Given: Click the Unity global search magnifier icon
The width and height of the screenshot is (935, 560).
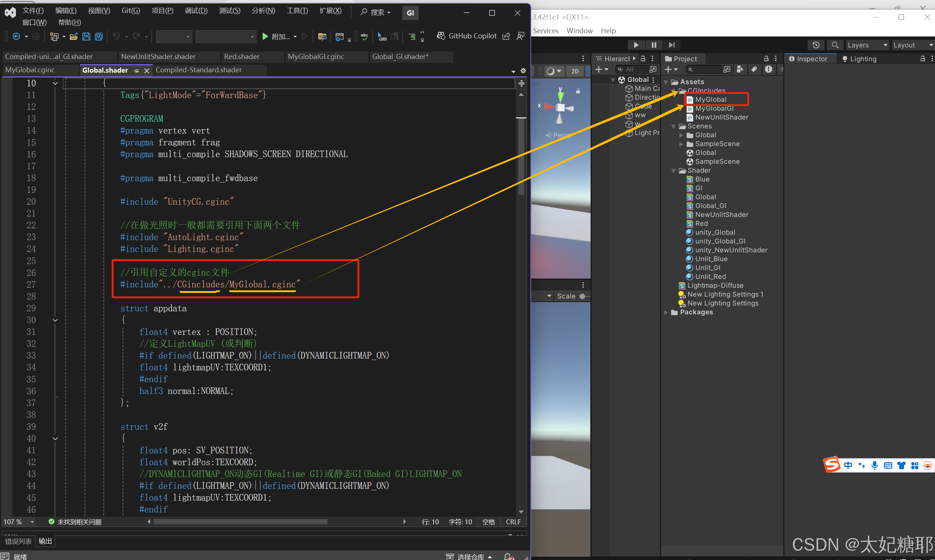Looking at the screenshot, I should [x=835, y=45].
